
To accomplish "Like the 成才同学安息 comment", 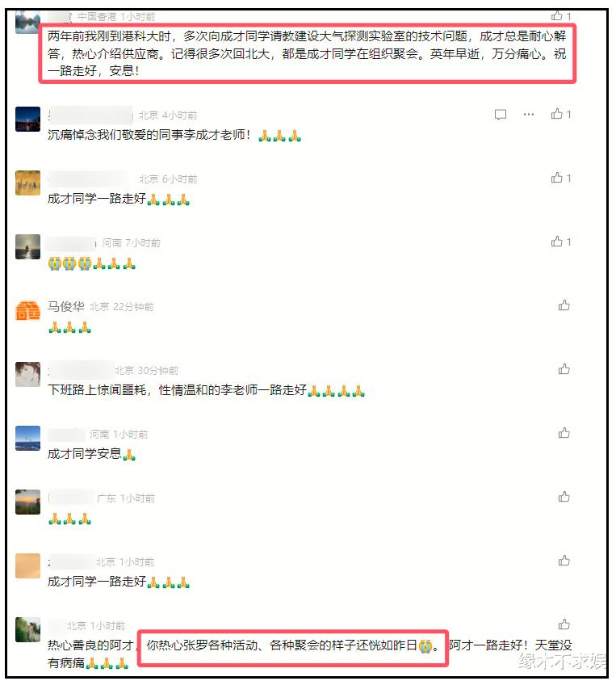I will (x=564, y=433).
